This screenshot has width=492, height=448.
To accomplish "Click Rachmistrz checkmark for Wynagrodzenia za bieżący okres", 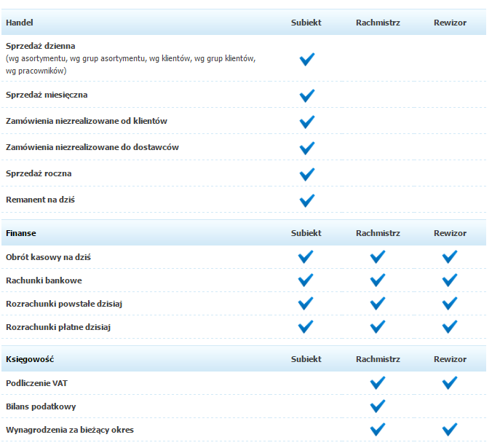I will (378, 430).
